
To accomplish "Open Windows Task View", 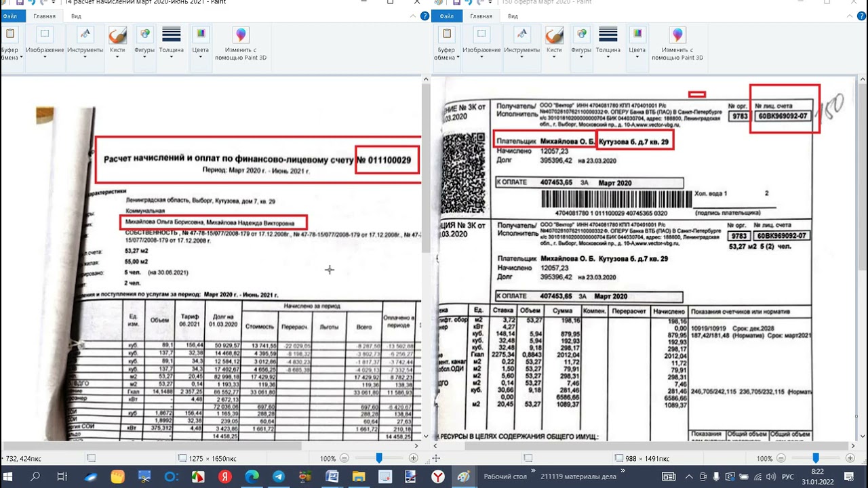I will pos(62,477).
